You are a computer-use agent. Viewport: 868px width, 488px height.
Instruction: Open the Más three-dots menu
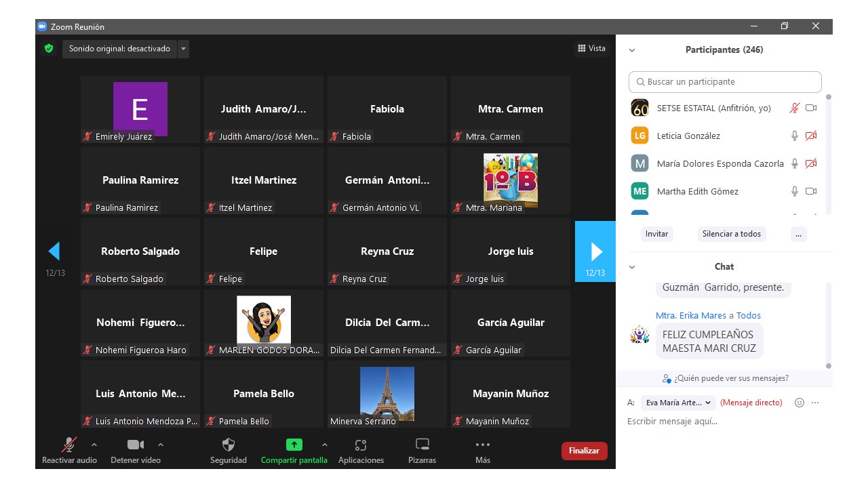483,445
